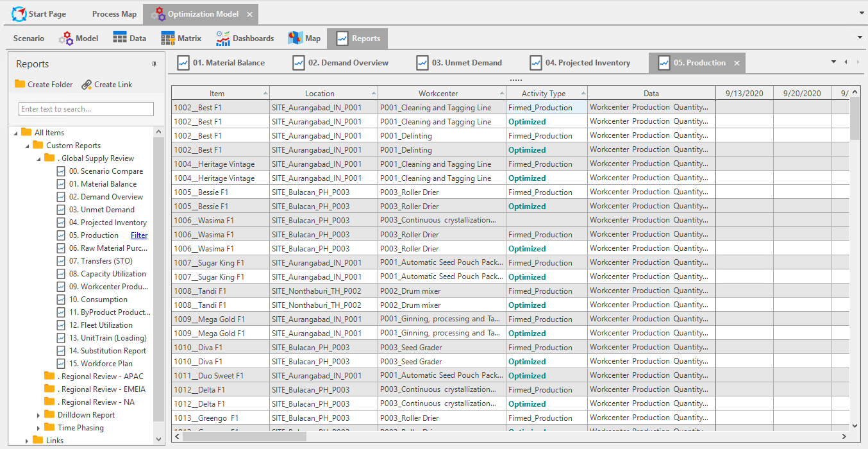868x449 pixels.
Task: Collapse the Global Supply Review folder
Action: [39, 158]
